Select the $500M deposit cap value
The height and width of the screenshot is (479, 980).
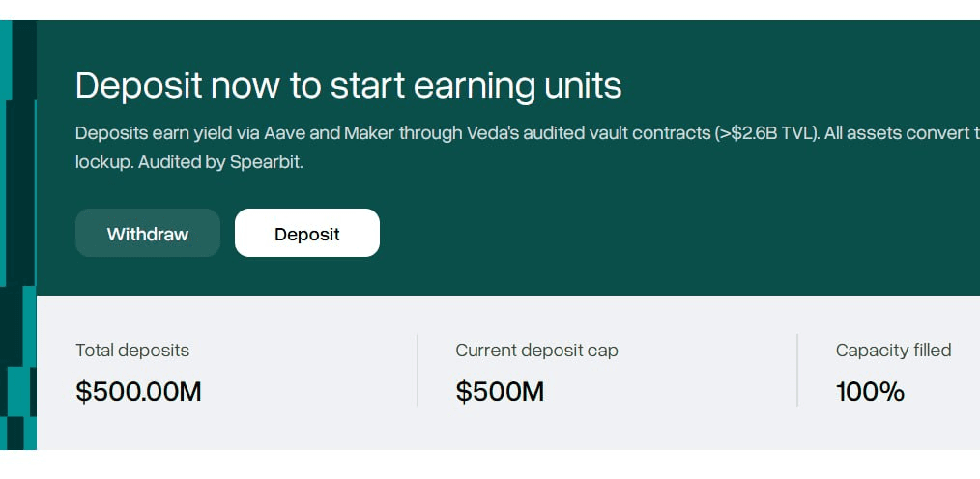(x=500, y=392)
